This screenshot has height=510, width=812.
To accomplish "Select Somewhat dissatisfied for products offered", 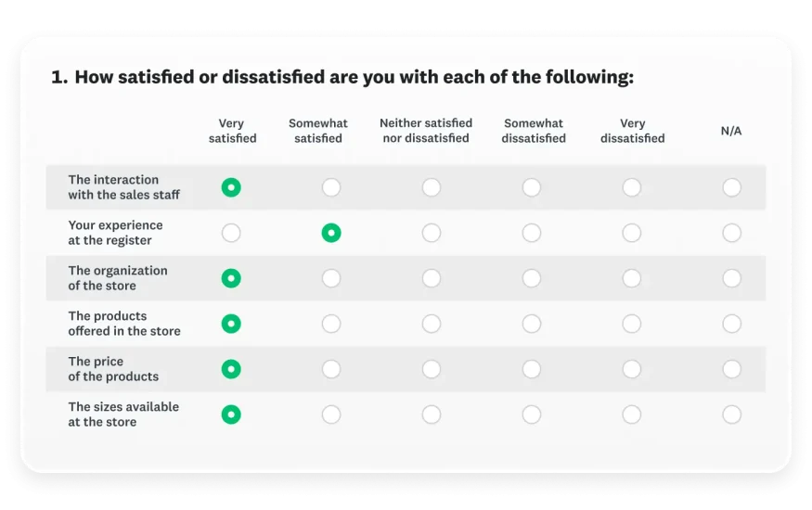I will pyautogui.click(x=532, y=325).
